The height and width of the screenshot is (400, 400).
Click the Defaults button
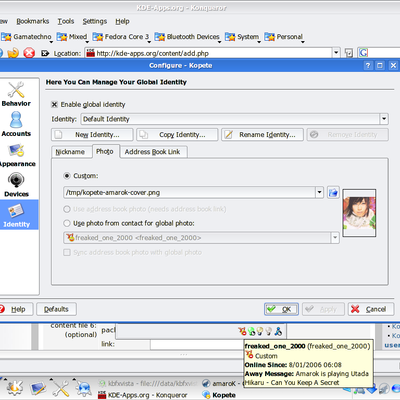[56, 309]
